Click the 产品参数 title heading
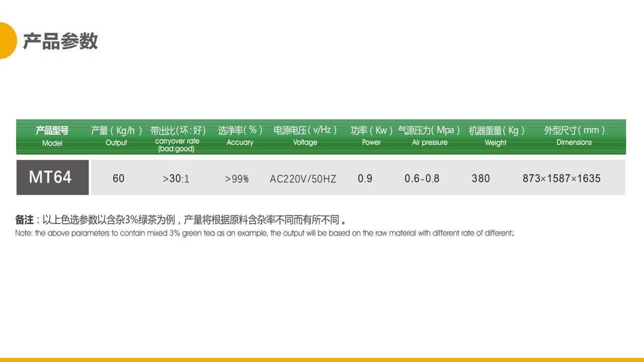The image size is (644, 362). (x=60, y=42)
